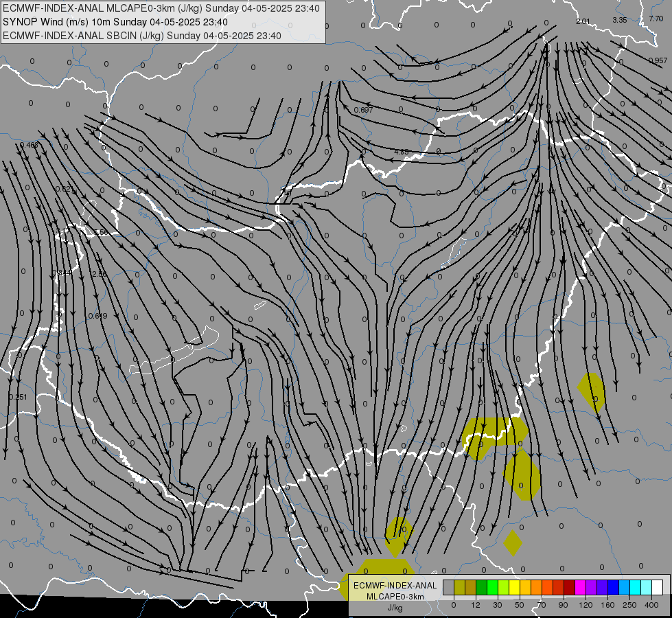The width and height of the screenshot is (672, 618).
Task: Choose the sky blue legend swatch
Action: pyautogui.click(x=624, y=587)
